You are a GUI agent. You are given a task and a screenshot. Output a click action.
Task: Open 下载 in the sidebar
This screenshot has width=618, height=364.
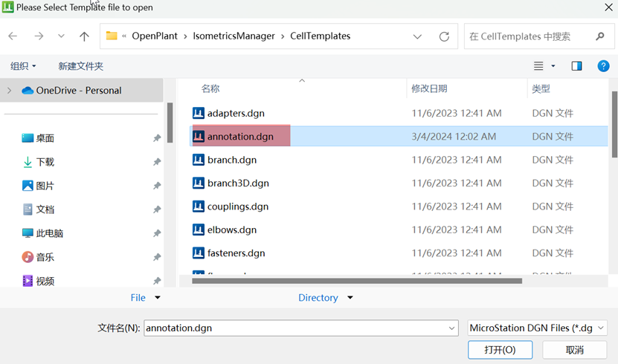click(x=45, y=162)
